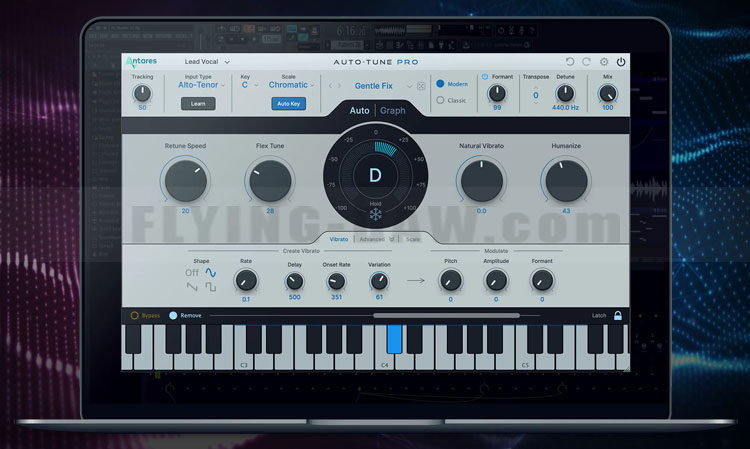Select the Bypass keyboard mode
Viewport: 750px width, 449px height.
[134, 316]
